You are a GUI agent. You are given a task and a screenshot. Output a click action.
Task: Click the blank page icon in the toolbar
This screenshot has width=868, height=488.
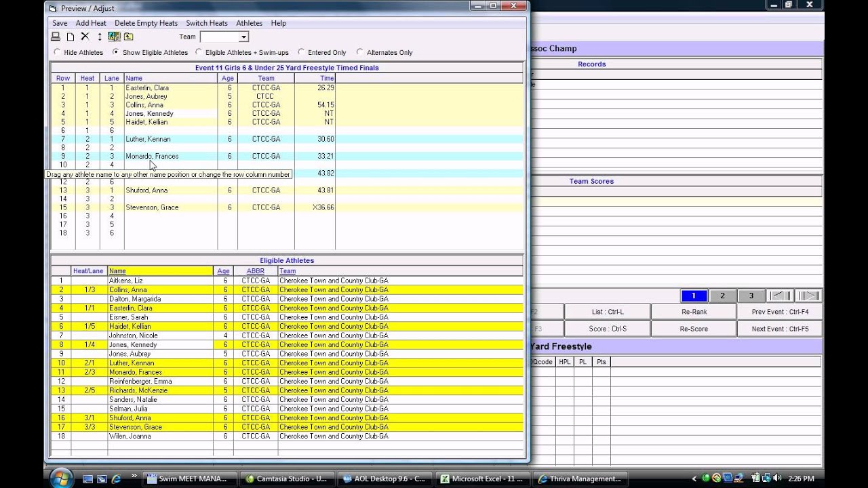tap(71, 37)
